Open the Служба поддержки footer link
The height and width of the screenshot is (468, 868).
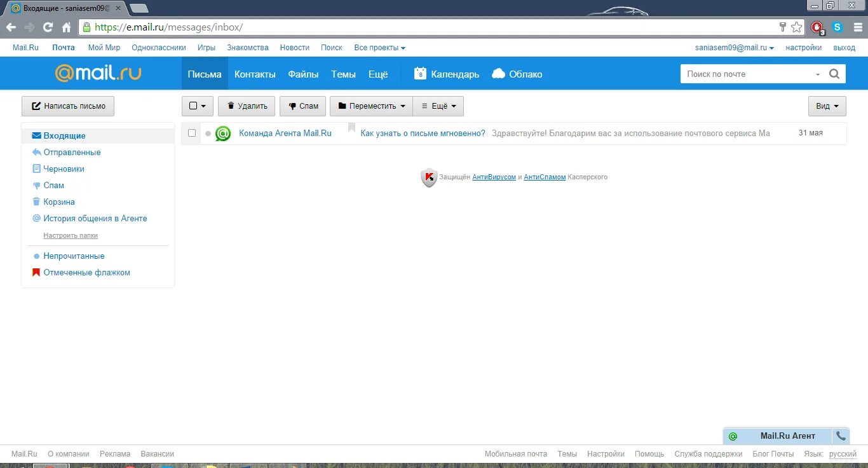(709, 454)
